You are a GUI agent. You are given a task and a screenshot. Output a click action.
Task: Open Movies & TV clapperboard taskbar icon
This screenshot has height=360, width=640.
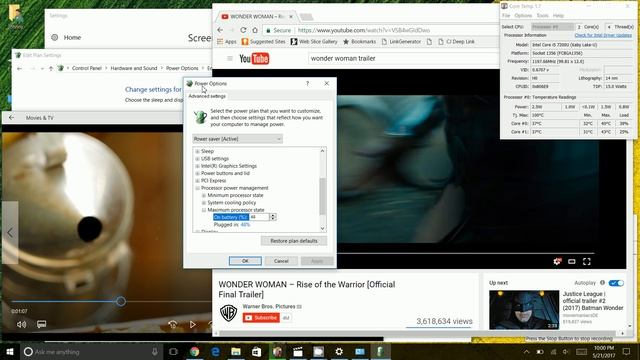(298, 351)
